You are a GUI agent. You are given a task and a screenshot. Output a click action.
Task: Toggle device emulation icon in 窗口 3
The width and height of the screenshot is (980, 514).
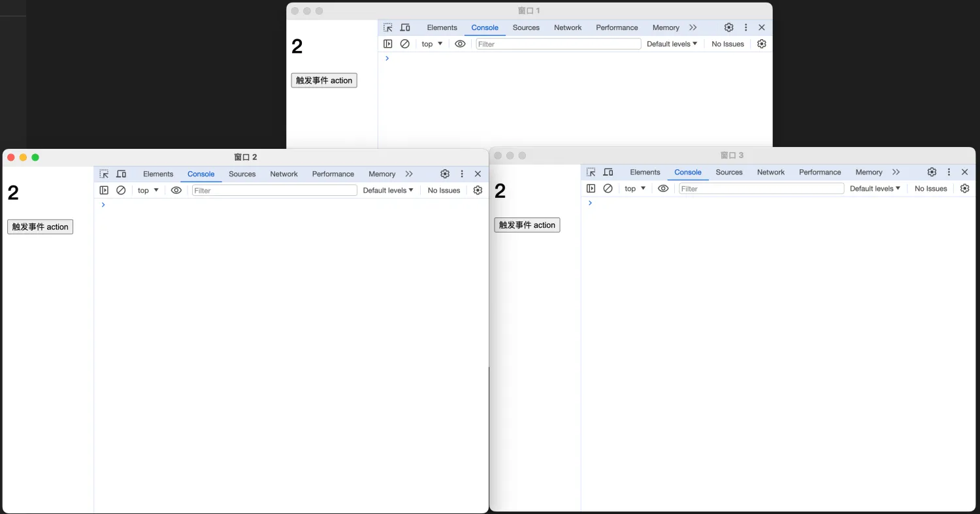tap(608, 172)
